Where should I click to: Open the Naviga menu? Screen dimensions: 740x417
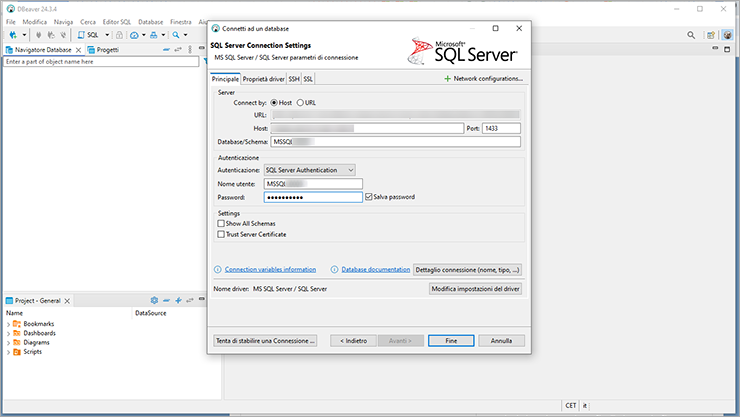click(63, 22)
